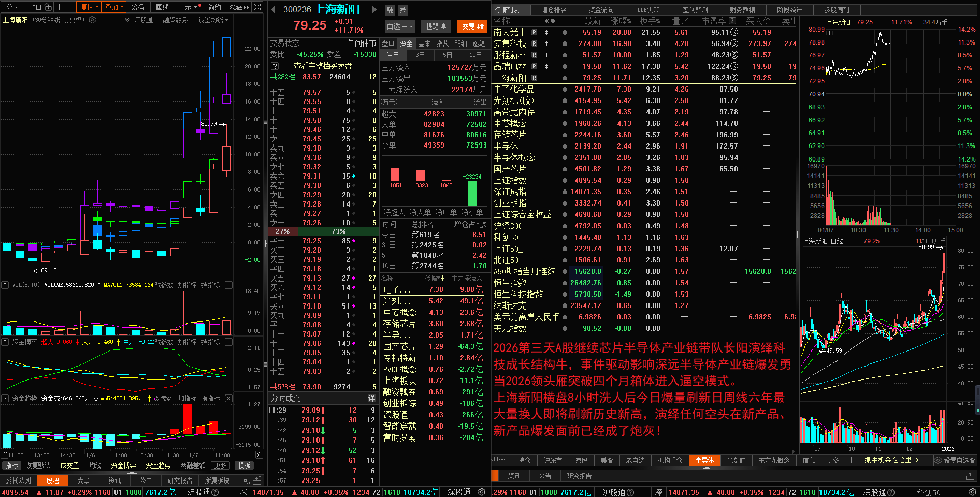Click the add tab plus icon in watchlist tabs
Image resolution: width=980 pixels, height=497 pixels.
coord(851,460)
